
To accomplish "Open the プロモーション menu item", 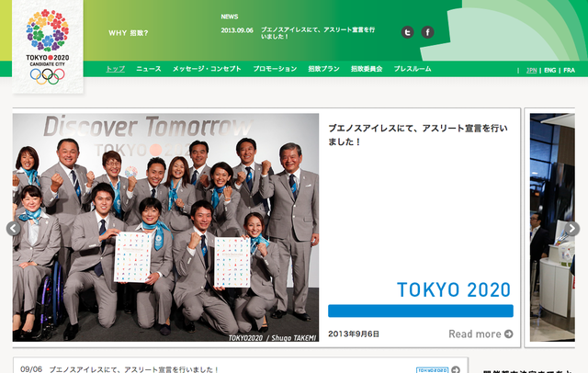I will pyautogui.click(x=275, y=69).
